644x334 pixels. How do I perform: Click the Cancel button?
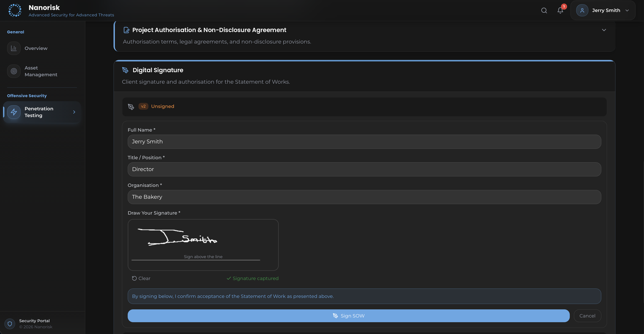click(587, 316)
